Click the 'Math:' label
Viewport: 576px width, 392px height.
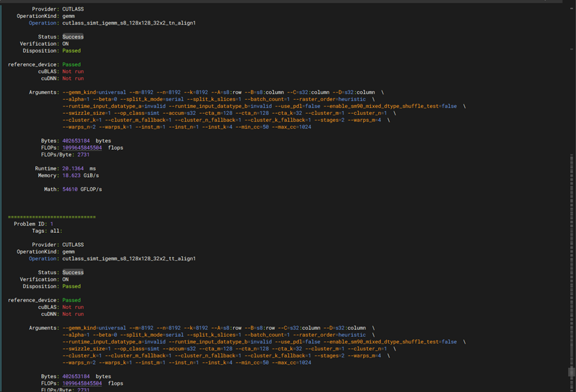51,190
